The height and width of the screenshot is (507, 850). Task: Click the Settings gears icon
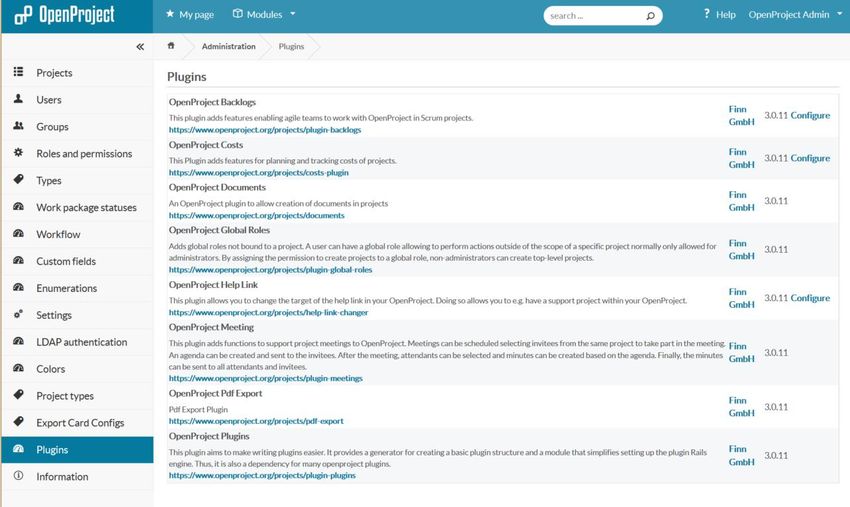pyautogui.click(x=18, y=314)
